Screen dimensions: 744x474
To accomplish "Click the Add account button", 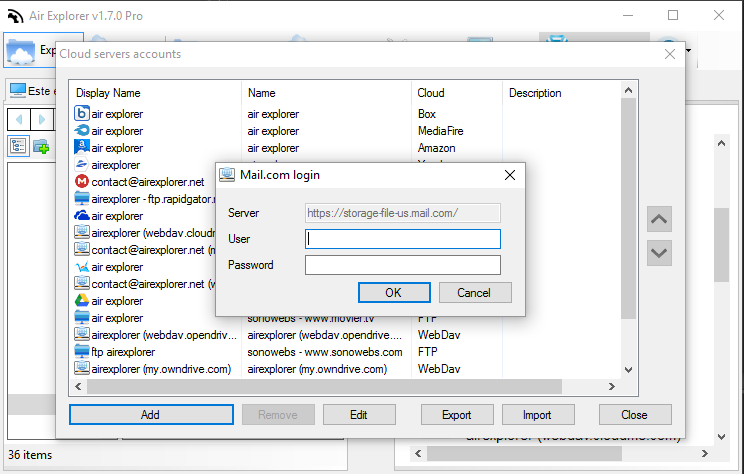I will [x=151, y=415].
